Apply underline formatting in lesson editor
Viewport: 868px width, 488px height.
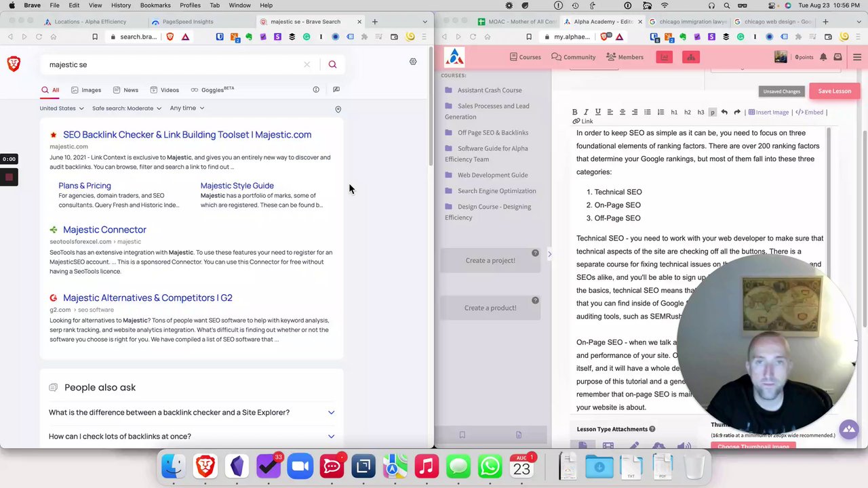pos(597,113)
